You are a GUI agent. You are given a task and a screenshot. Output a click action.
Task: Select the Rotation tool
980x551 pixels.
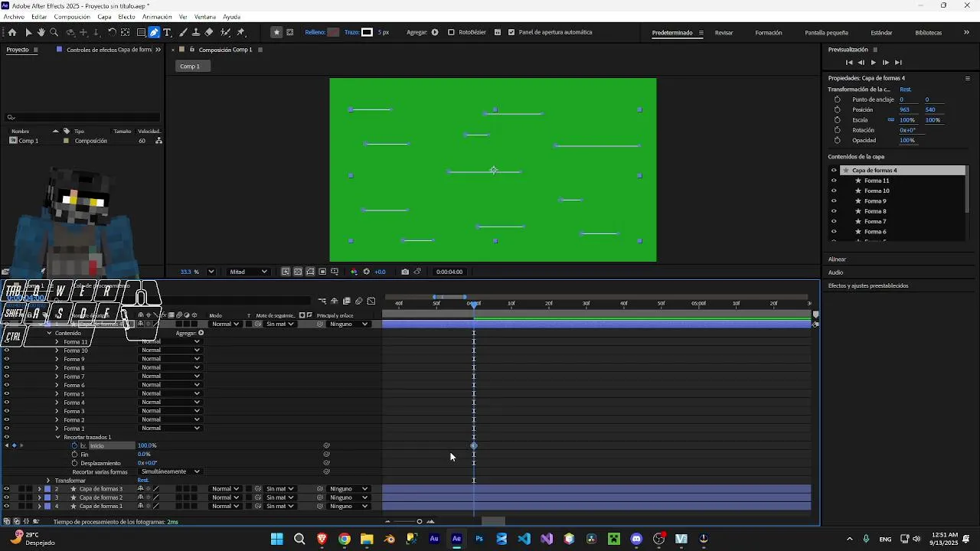(112, 32)
